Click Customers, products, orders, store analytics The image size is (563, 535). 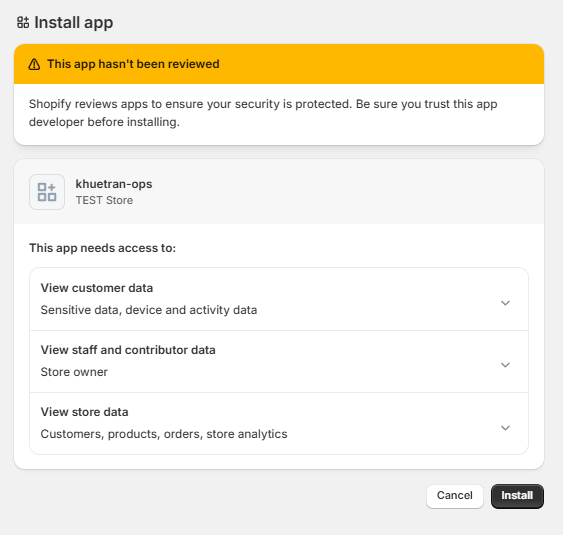pyautogui.click(x=164, y=434)
